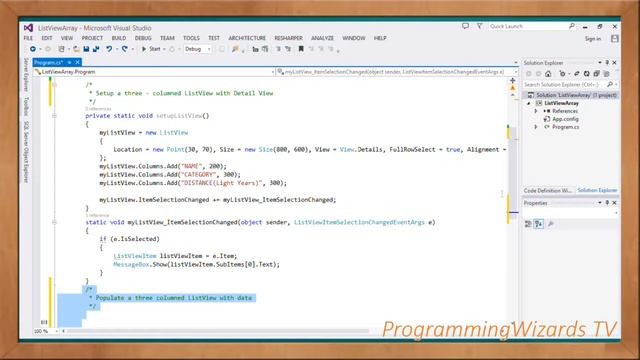640x360 pixels.
Task: Open the DEBUG menu
Action: (143, 38)
